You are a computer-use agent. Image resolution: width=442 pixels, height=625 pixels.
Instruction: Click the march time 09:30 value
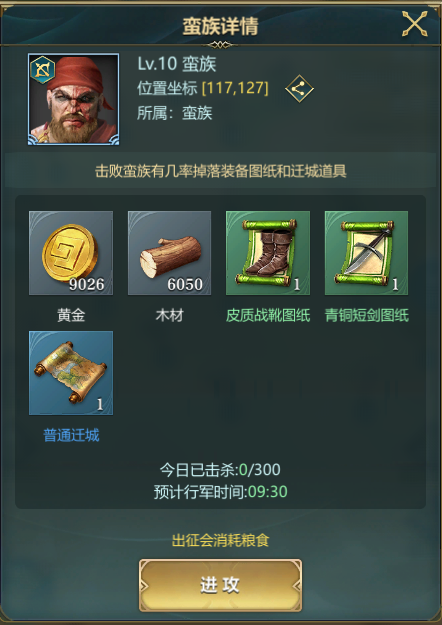[268, 492]
